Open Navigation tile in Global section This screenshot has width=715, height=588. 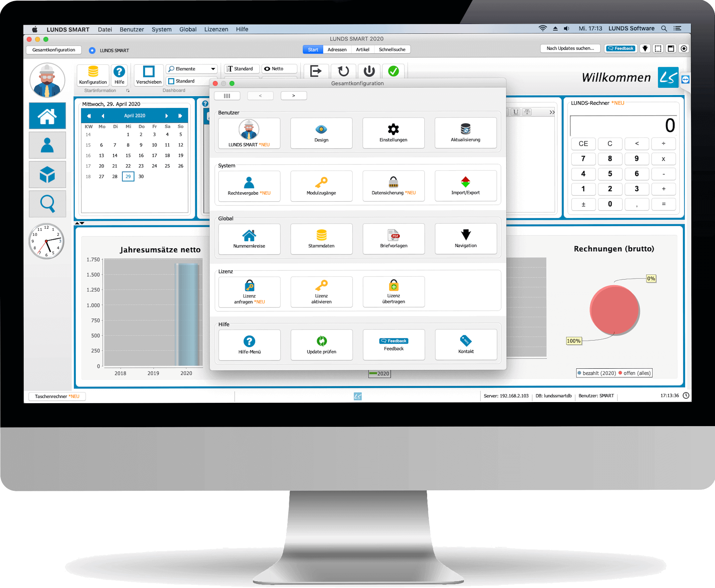tap(465, 239)
